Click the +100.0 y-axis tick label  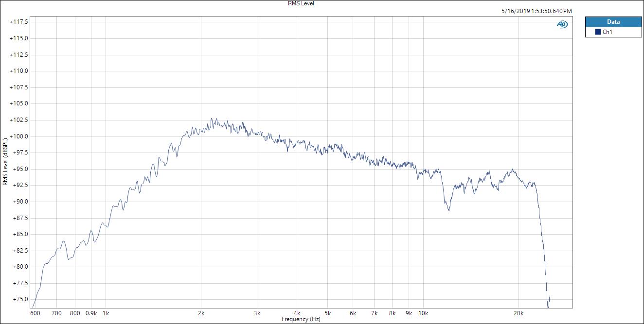(x=19, y=136)
